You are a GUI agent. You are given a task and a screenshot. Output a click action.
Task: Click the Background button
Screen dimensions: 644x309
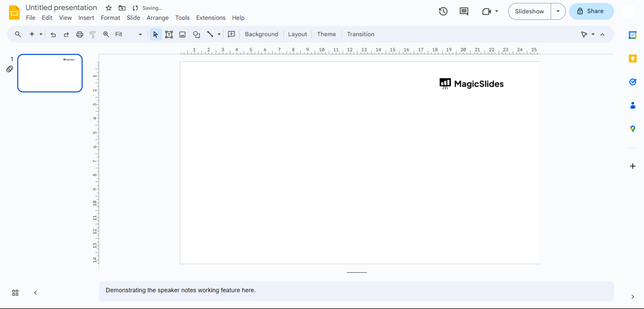[x=261, y=34]
